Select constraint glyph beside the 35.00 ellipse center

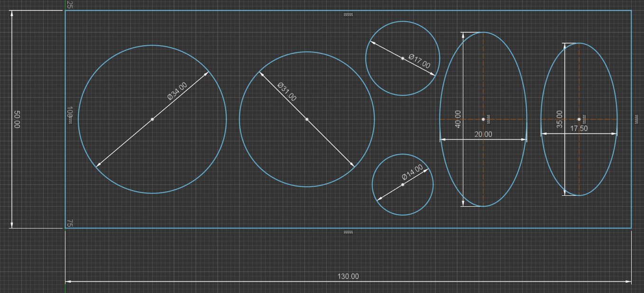click(584, 119)
